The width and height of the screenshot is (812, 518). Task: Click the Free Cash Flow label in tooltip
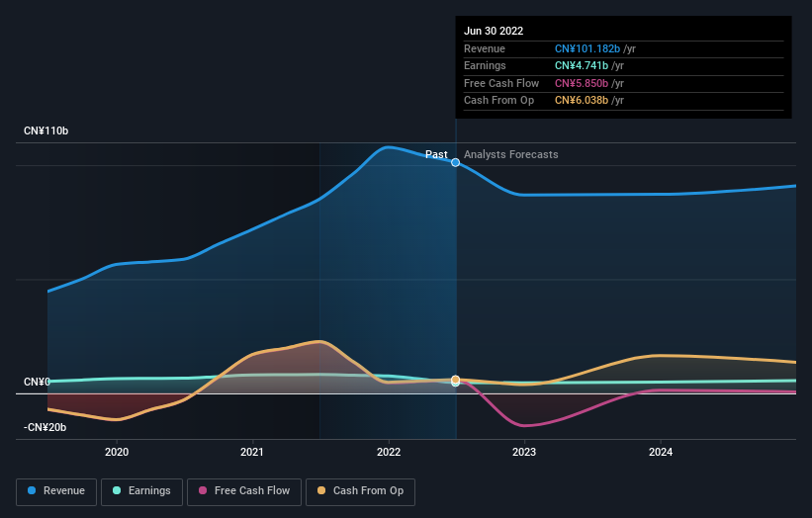[501, 83]
